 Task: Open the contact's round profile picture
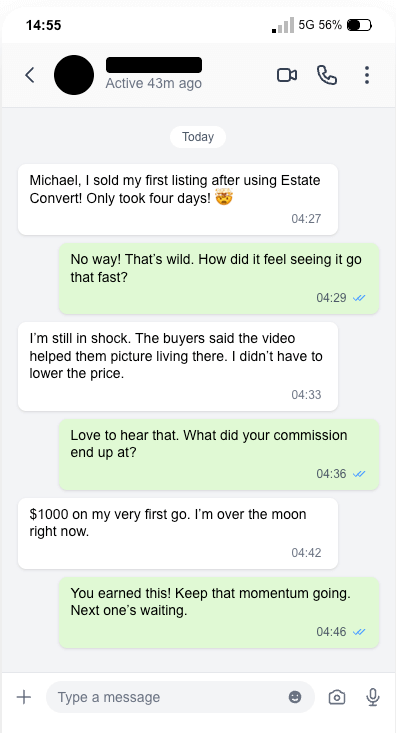pos(74,75)
